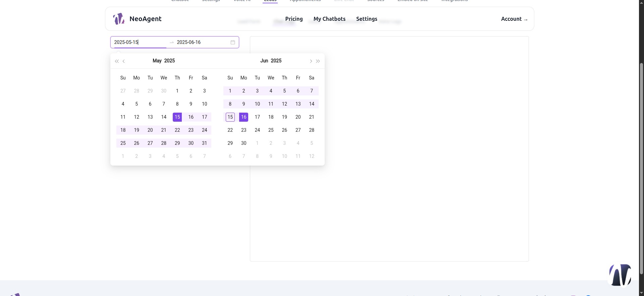Pick May 4 in the left calendar
Viewport: 644px width, 296px height.
(123, 104)
